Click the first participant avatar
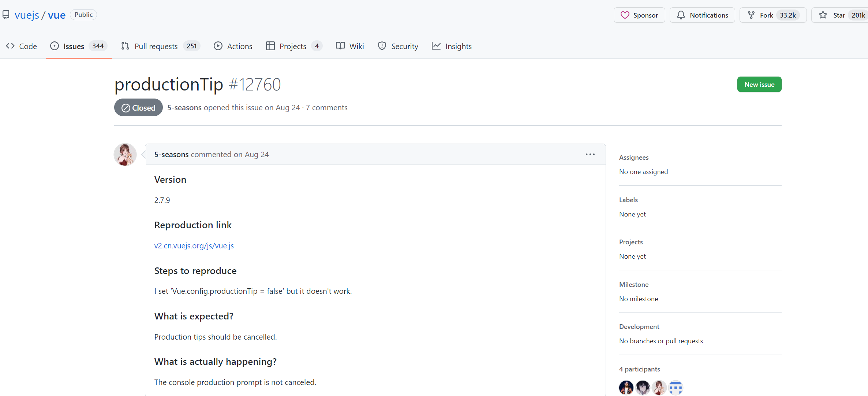The image size is (868, 396). click(626, 387)
